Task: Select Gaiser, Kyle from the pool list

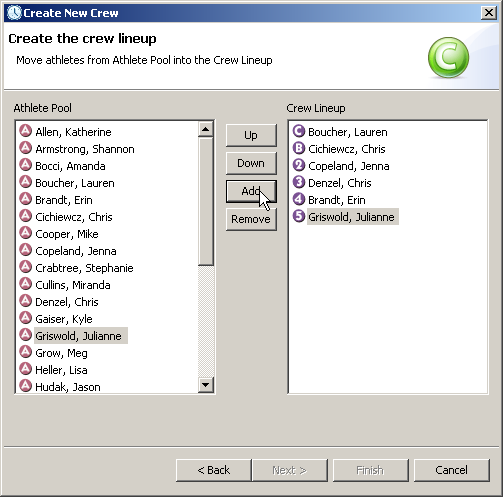Action: (x=64, y=319)
